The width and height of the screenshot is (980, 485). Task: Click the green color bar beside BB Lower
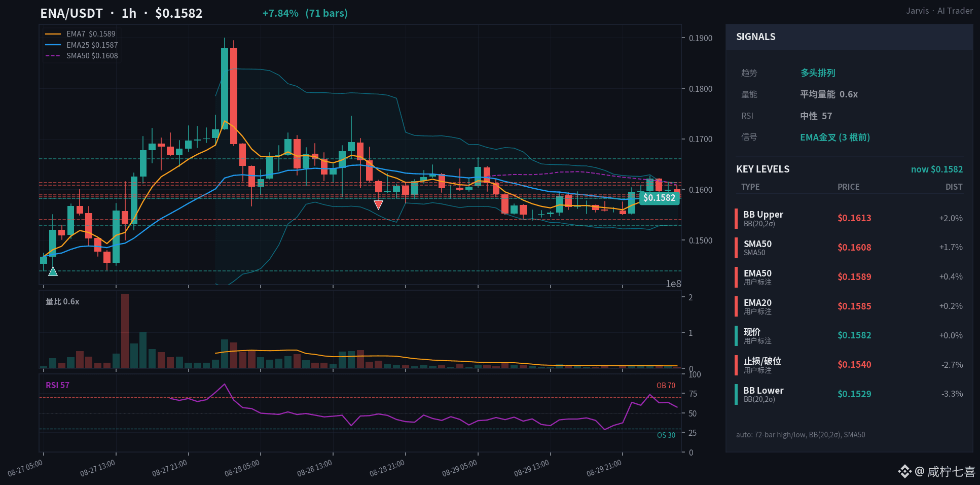coord(736,394)
